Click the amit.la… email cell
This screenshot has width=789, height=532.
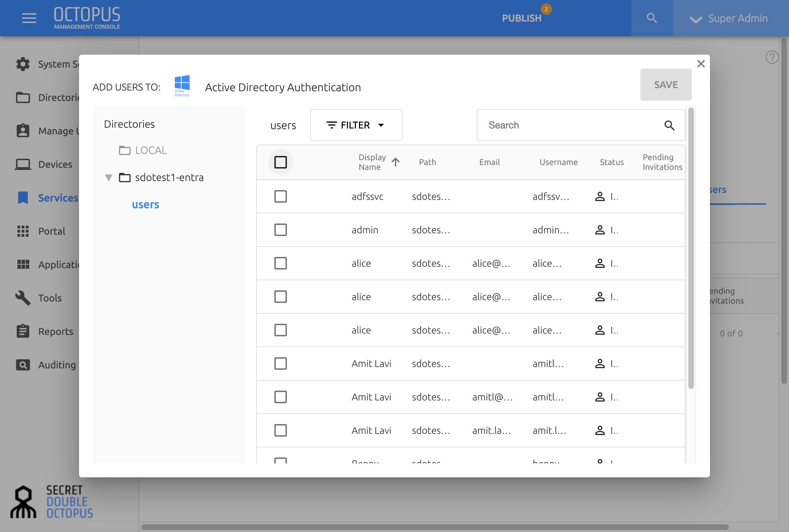(x=492, y=430)
